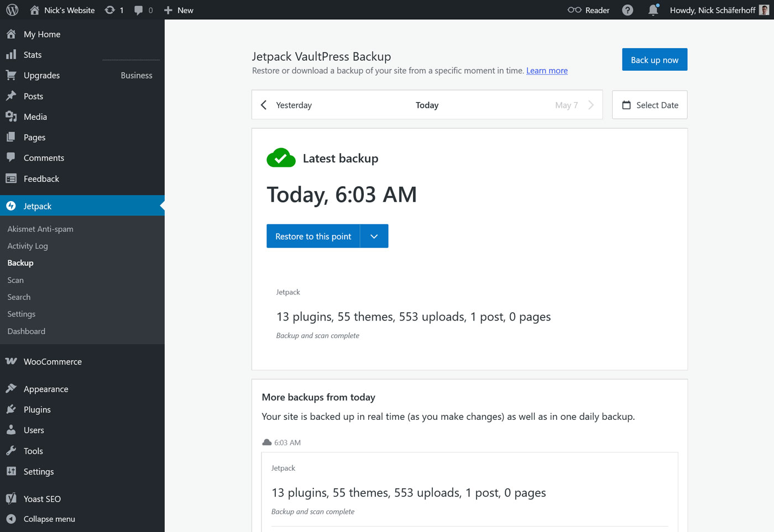Click the Settings sliders icon
The width and height of the screenshot is (774, 532).
click(x=11, y=471)
